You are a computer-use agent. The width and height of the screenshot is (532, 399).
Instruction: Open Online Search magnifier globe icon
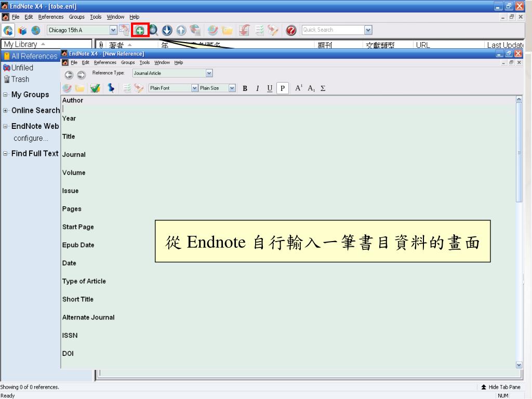pyautogui.click(x=153, y=30)
